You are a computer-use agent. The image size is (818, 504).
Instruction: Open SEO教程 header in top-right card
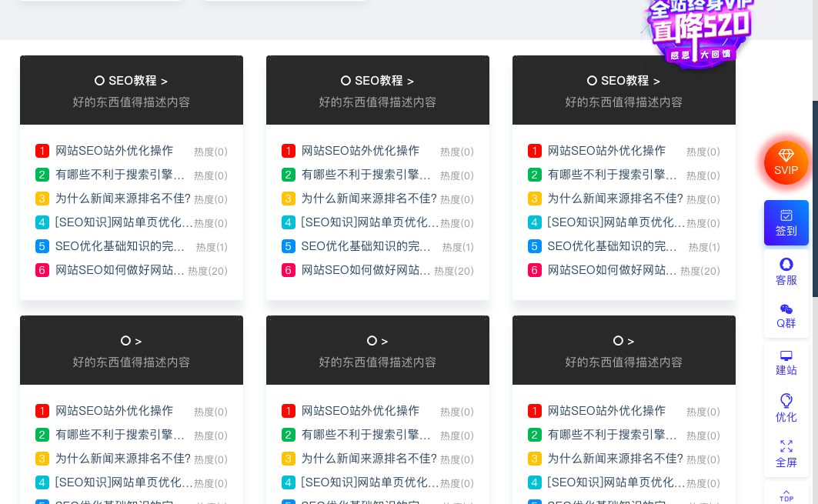click(x=623, y=81)
